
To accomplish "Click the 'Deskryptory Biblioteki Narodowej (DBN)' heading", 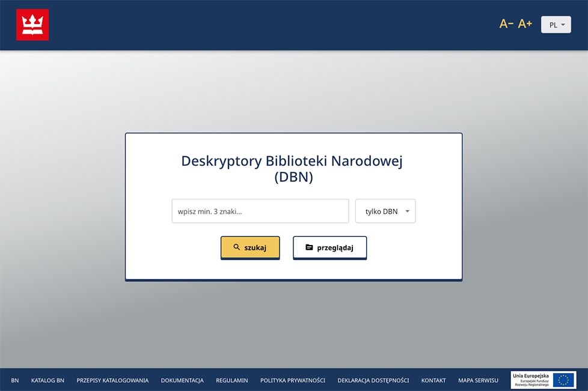I will tap(292, 169).
